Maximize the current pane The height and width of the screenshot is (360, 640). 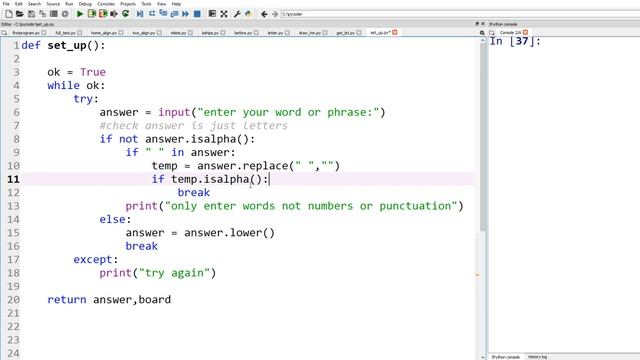point(212,14)
